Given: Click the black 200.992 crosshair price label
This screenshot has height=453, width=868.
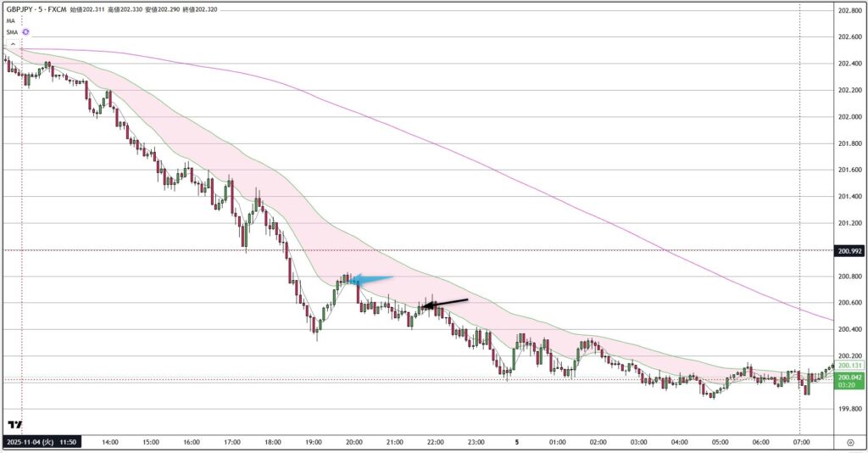Looking at the screenshot, I should (849, 251).
